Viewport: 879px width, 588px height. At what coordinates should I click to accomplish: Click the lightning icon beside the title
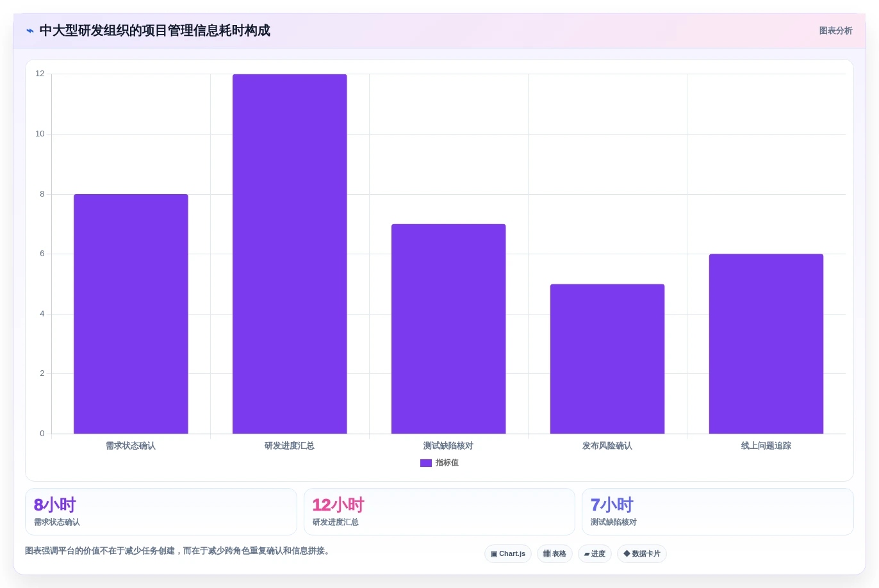click(30, 31)
